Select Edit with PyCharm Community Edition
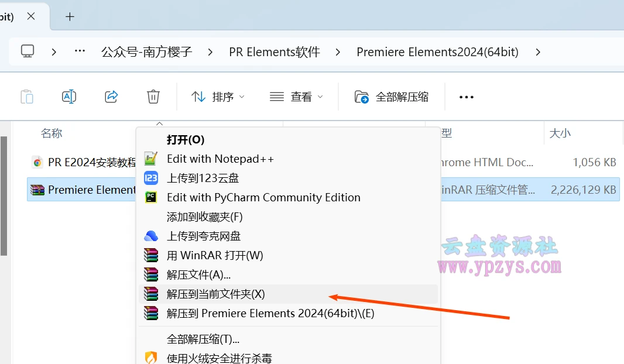This screenshot has width=624, height=364. 263,197
